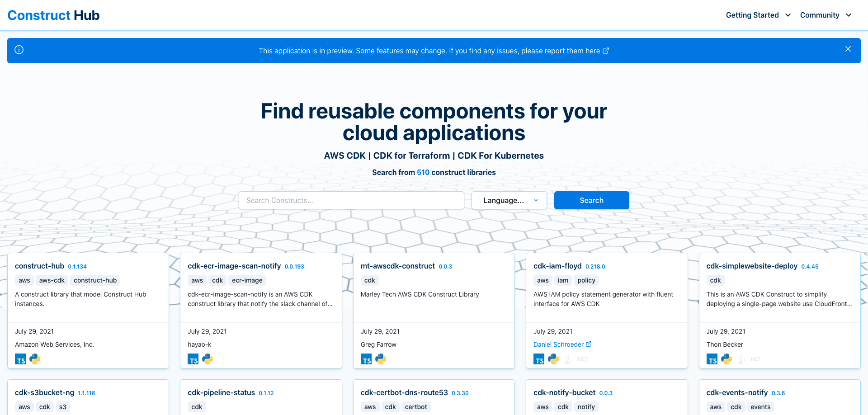Click the '510' construct libraries count

coord(423,172)
